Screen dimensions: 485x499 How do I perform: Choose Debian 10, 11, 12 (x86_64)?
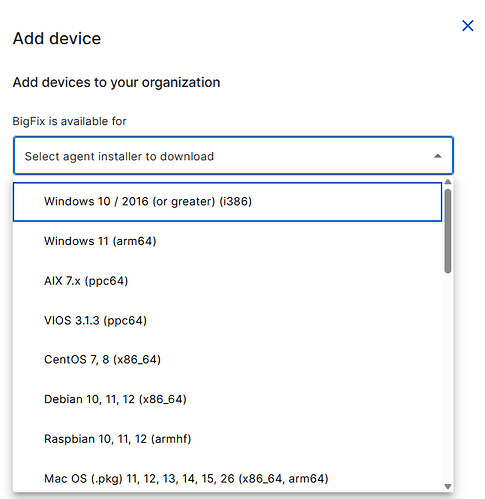[x=227, y=399]
